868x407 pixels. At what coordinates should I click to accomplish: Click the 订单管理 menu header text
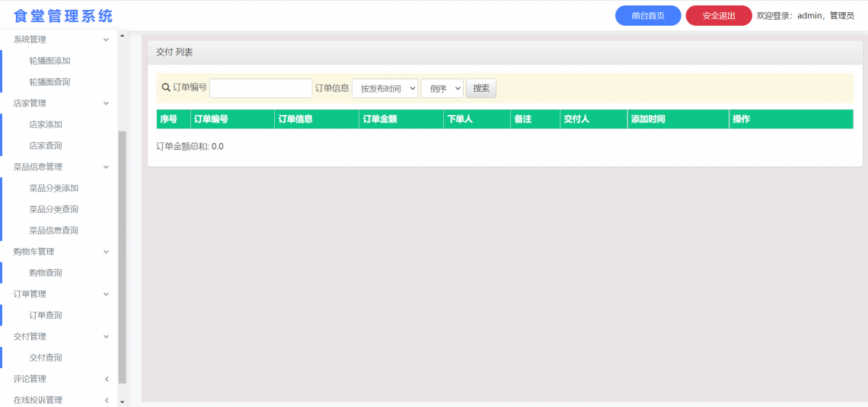pos(30,294)
